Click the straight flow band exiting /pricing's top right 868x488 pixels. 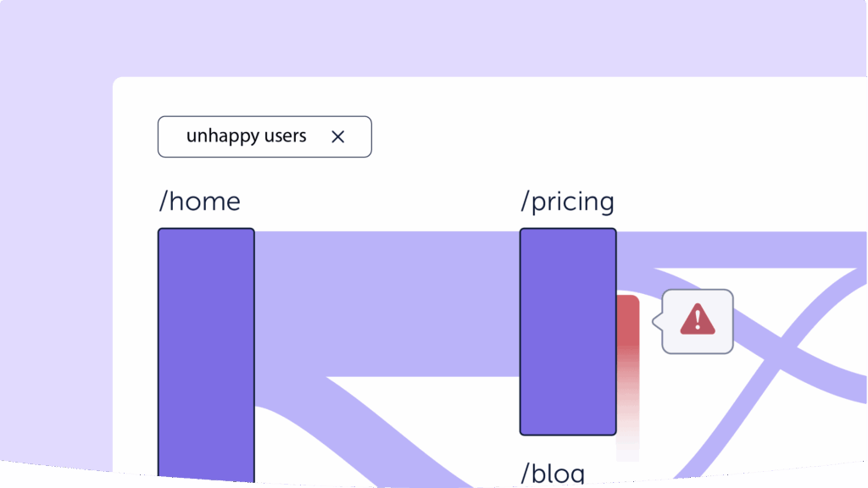click(x=742, y=250)
